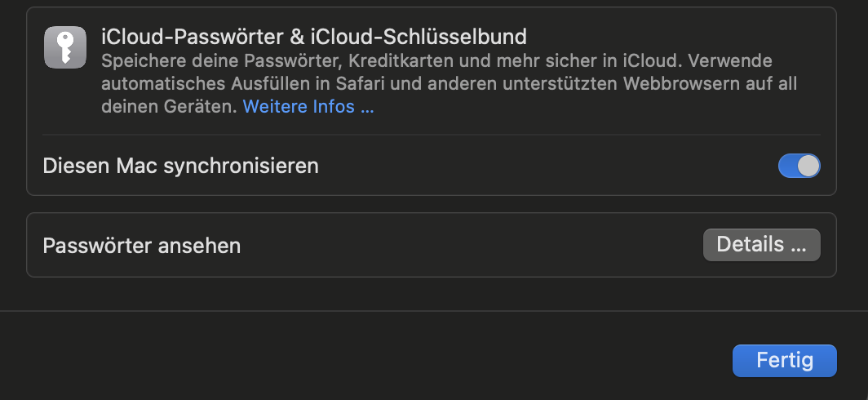Click the description text starting with Speichere
This screenshot has height=400, width=868.
click(x=436, y=61)
